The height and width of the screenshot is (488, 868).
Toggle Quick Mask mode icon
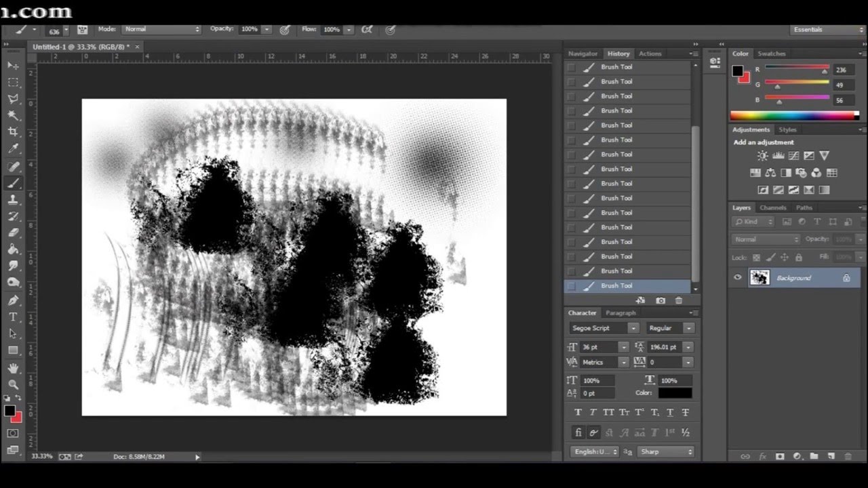pos(13,433)
